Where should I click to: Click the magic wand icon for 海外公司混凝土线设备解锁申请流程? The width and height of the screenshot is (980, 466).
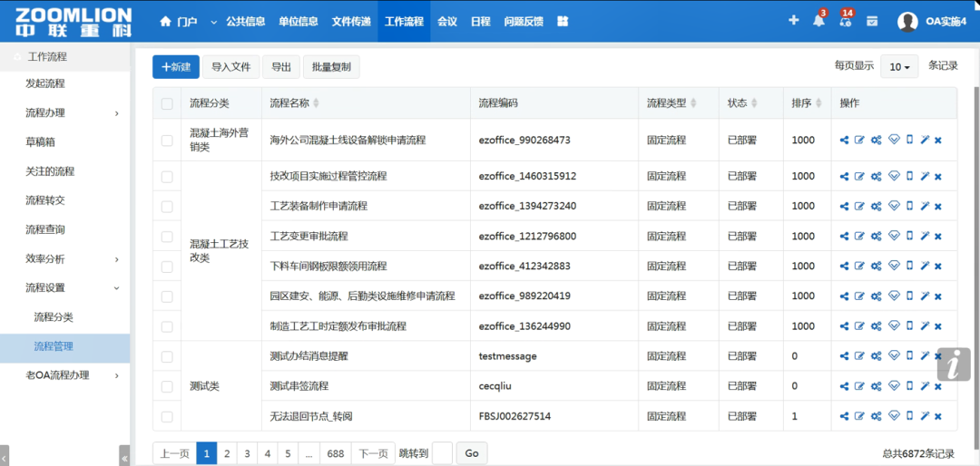click(924, 141)
